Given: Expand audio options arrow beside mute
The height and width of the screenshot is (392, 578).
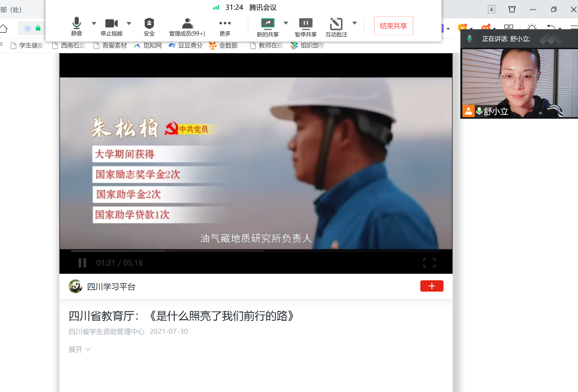Looking at the screenshot, I should click(x=94, y=23).
